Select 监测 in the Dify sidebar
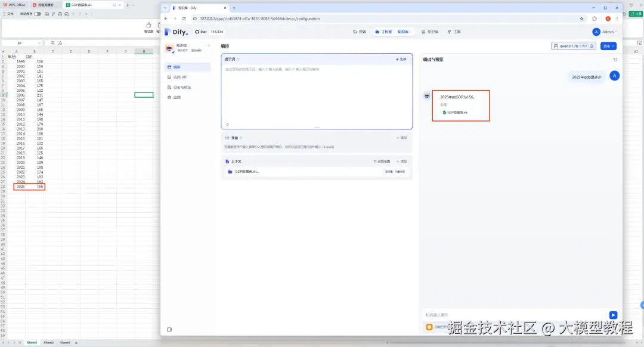Screen dimensions: 644x347 pos(188,97)
